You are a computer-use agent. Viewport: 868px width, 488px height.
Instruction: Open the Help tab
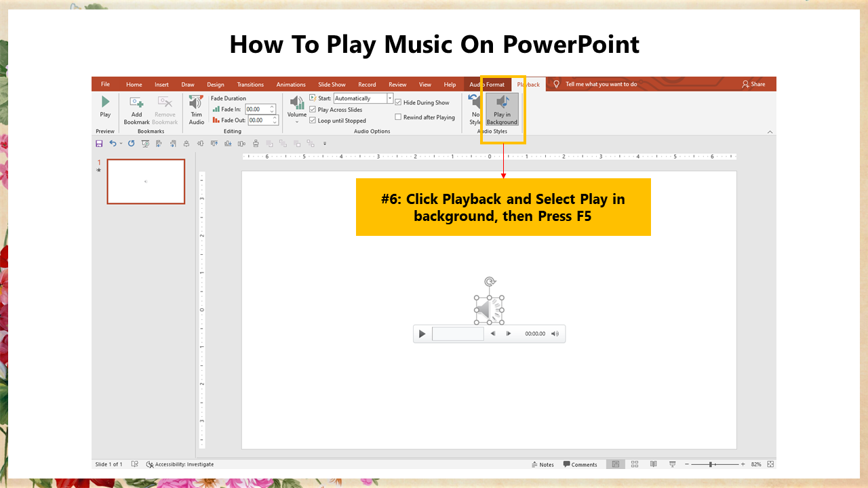pyautogui.click(x=450, y=84)
